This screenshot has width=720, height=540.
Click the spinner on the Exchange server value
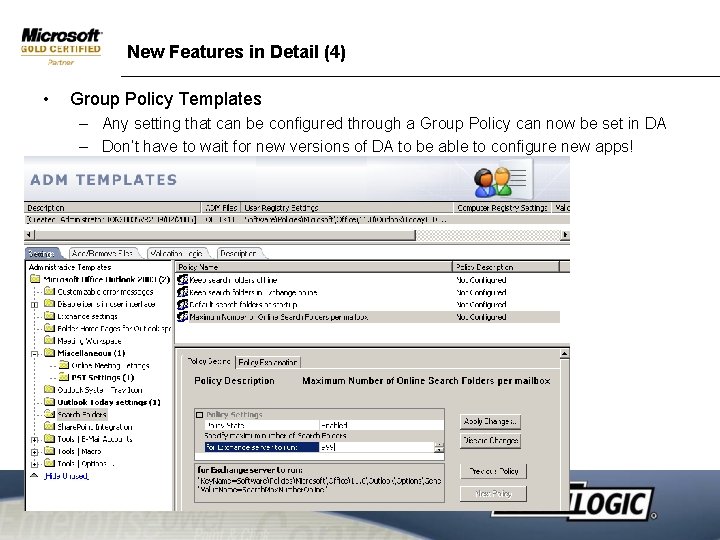(439, 447)
